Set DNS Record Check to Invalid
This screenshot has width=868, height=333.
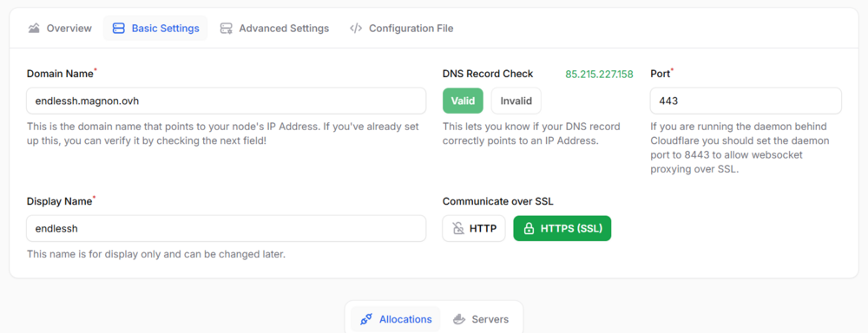[x=516, y=101]
